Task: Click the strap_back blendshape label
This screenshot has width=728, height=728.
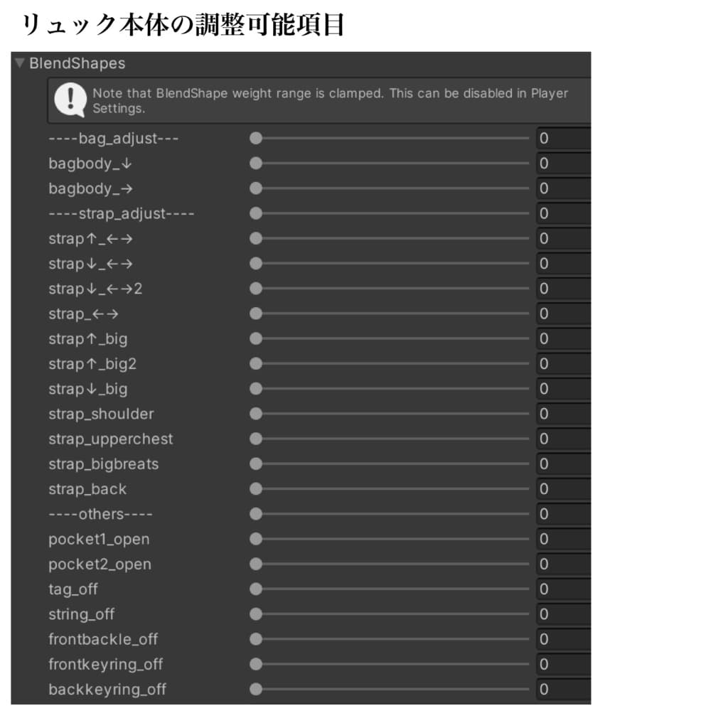Action: (87, 488)
